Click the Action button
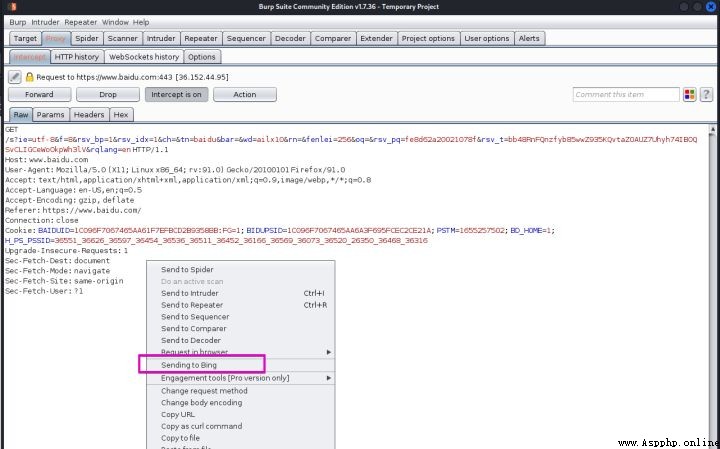Screen dimensions: 720x449 click(245, 95)
